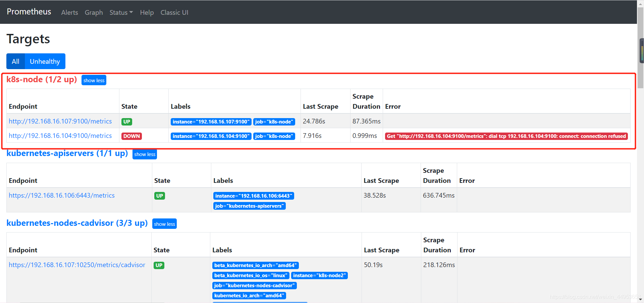Image resolution: width=644 pixels, height=303 pixels.
Task: Click label job="kubernetes-apiservers"
Action: click(x=250, y=206)
